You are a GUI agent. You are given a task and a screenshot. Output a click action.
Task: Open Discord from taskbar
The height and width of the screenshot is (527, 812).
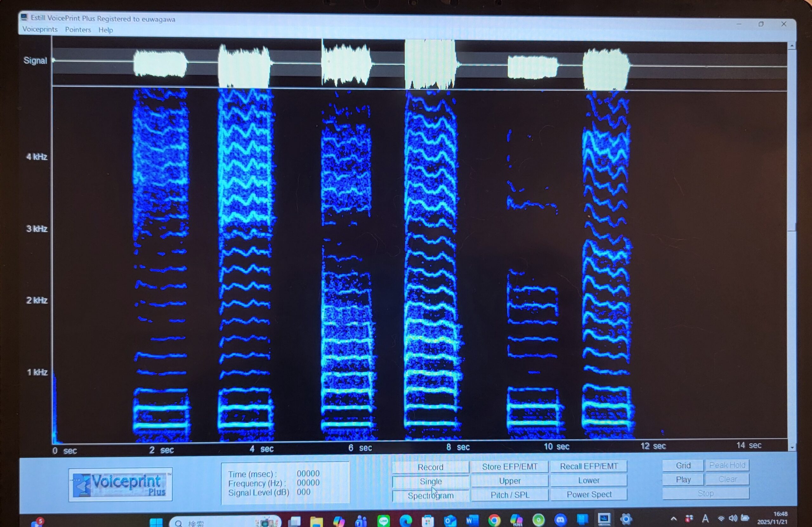coord(560,520)
